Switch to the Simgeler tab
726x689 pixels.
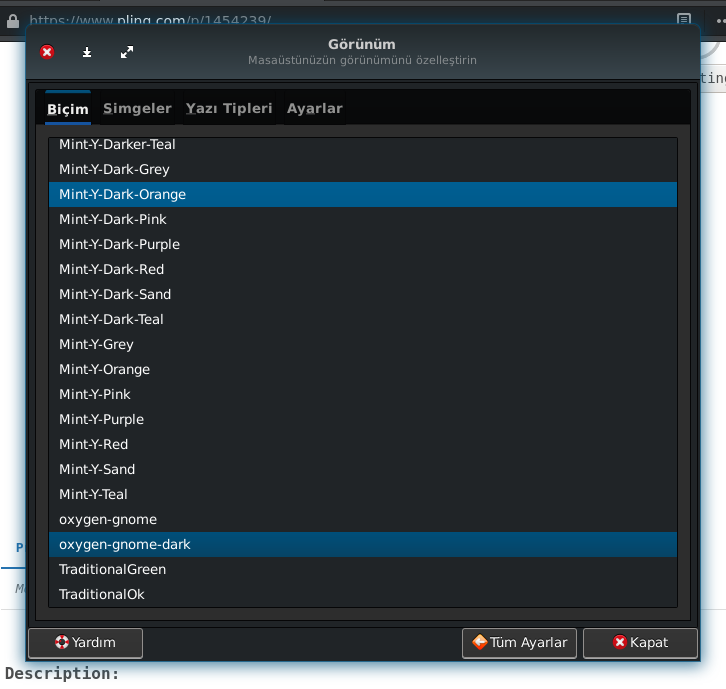[x=137, y=108]
